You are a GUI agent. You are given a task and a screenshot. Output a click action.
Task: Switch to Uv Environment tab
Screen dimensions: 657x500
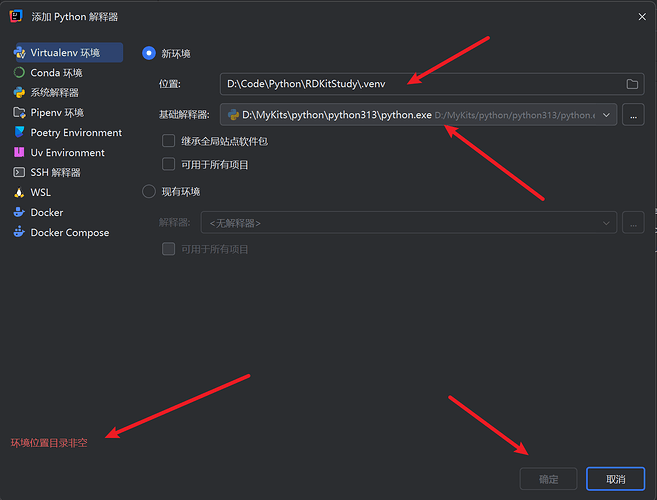coord(67,153)
